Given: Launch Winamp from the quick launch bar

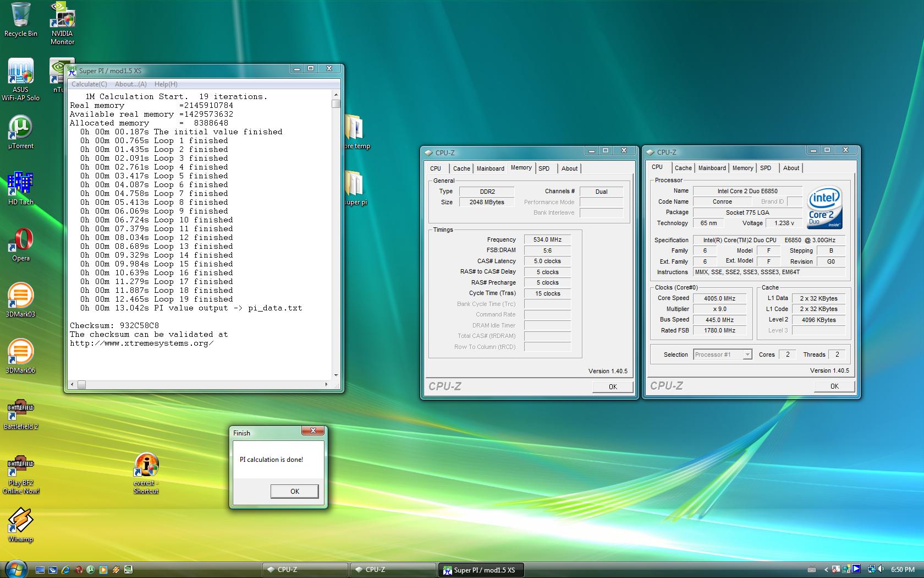Looking at the screenshot, I should click(116, 570).
